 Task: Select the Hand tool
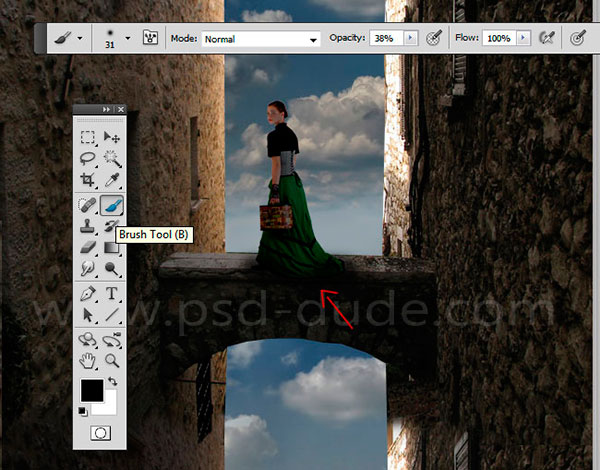(x=88, y=361)
